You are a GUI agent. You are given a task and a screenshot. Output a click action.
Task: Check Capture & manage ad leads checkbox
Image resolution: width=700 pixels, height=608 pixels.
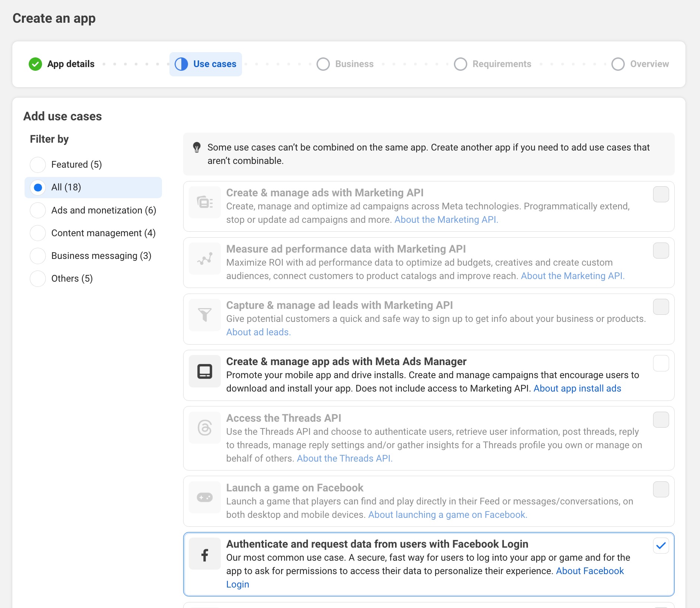661,307
